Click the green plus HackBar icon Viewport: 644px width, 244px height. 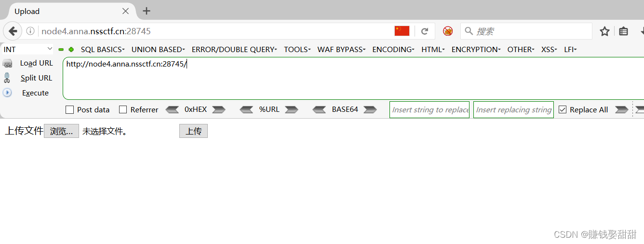[71, 49]
